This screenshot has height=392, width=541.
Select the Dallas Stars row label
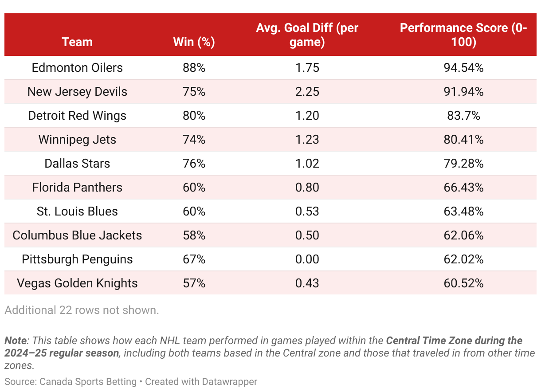(77, 164)
